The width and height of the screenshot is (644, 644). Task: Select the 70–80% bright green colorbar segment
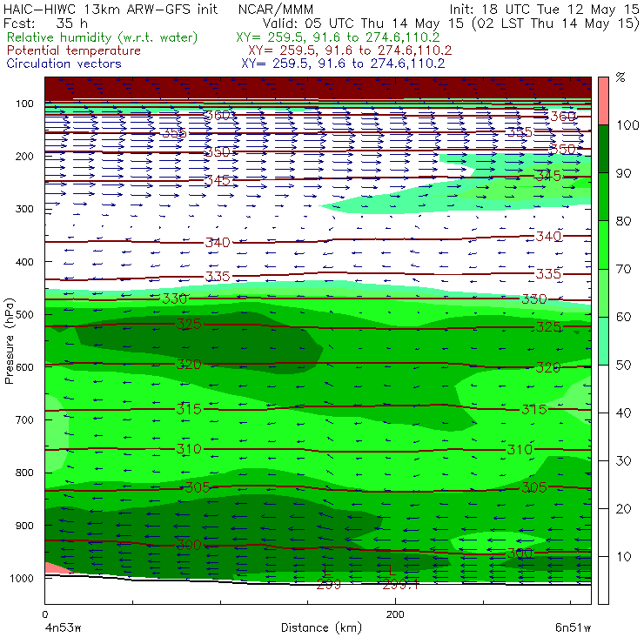pos(603,245)
